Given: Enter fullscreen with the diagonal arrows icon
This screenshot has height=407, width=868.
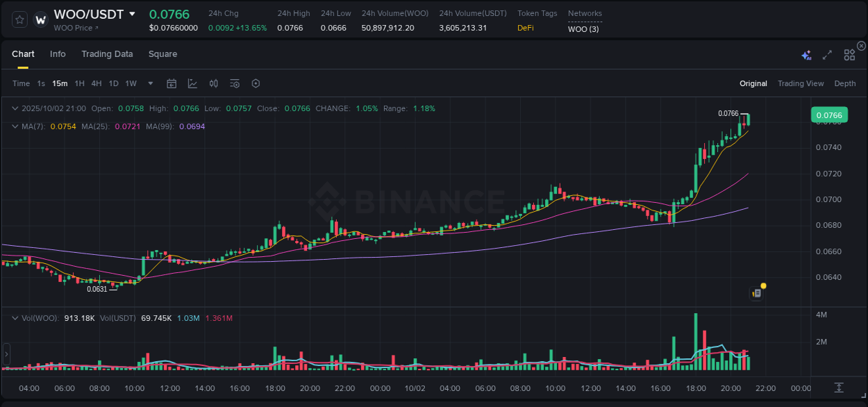Looking at the screenshot, I should pos(826,54).
